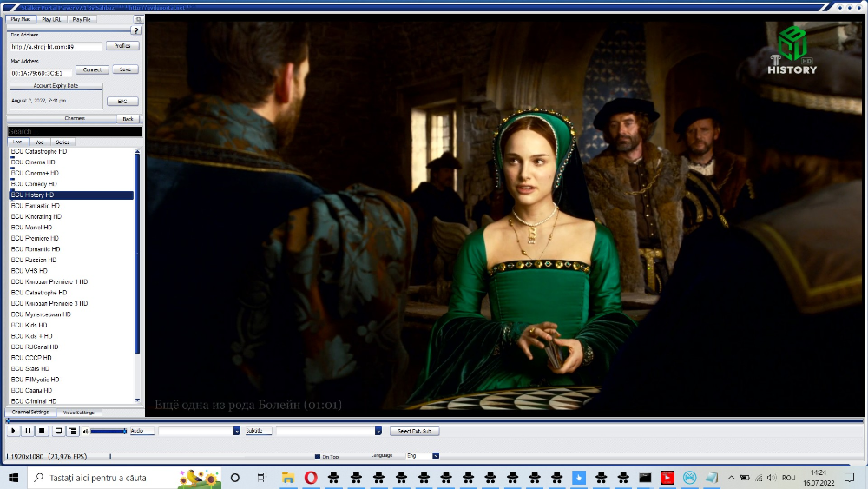
Task: Toggle the channel list panel icon
Action: point(73,431)
